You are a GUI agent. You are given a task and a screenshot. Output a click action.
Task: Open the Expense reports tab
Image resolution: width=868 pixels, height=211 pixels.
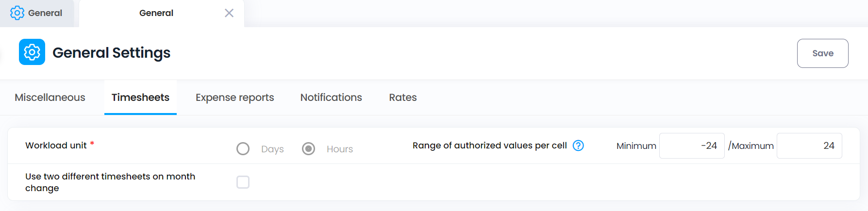235,97
